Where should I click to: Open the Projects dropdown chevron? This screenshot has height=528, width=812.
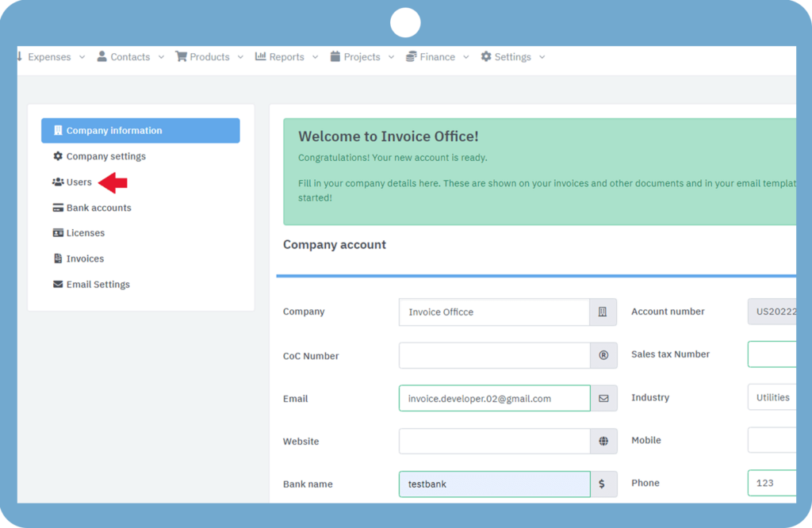[391, 57]
